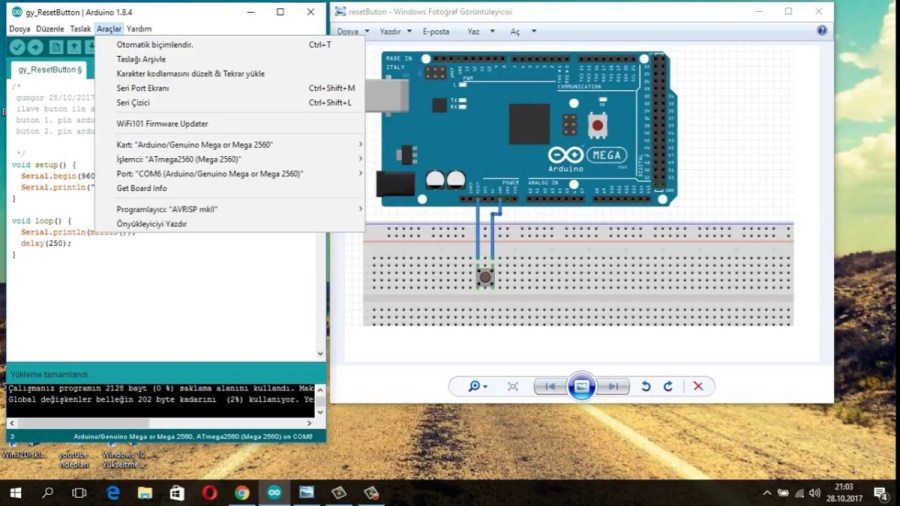Open photo viewer Aç dropdown
This screenshot has width=900, height=506.
[x=523, y=31]
